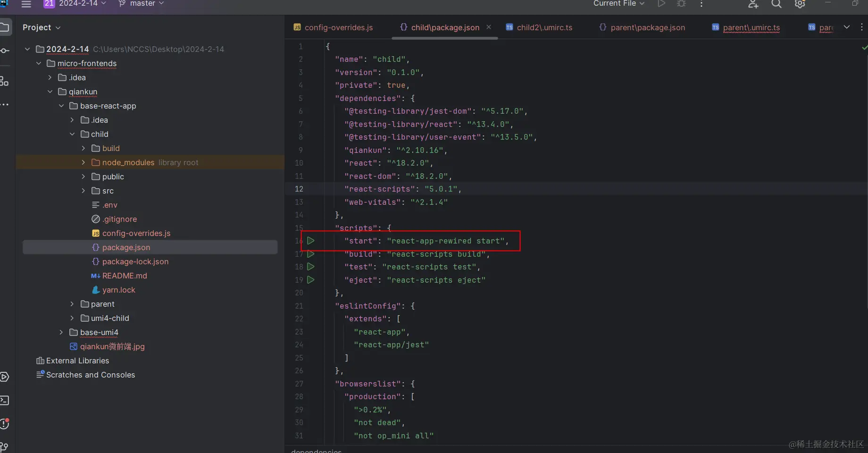Image resolution: width=868 pixels, height=453 pixels.
Task: Switch to config-overrides.js tab
Action: coord(338,27)
